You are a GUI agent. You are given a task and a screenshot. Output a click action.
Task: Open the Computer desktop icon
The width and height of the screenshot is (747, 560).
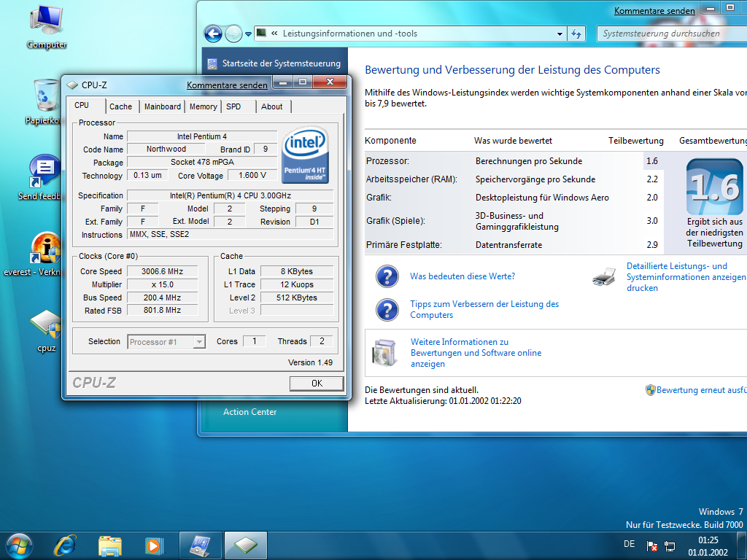point(47,22)
